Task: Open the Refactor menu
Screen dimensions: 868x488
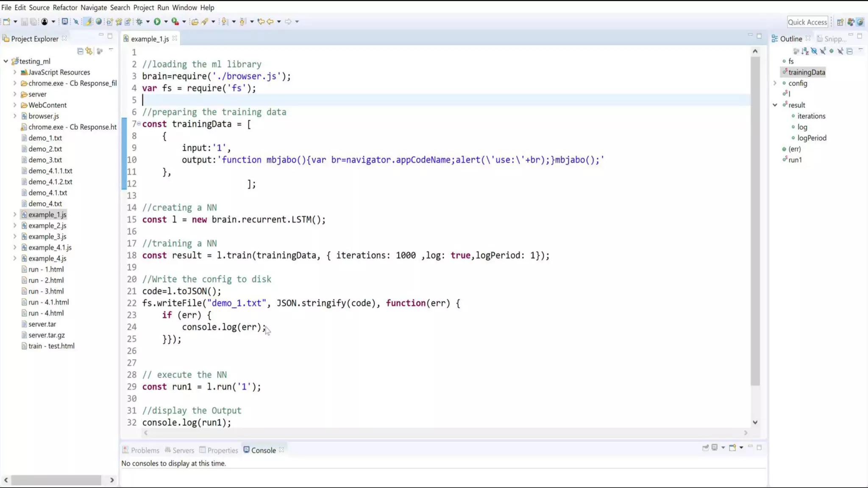Action: click(x=65, y=8)
